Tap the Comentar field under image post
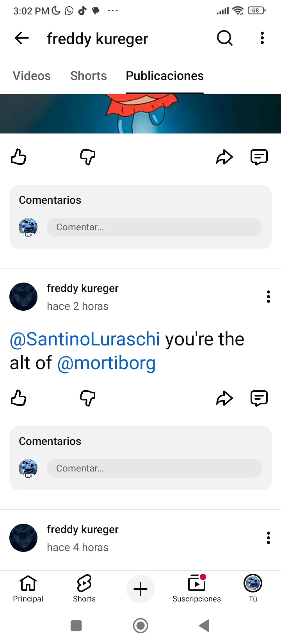Viewport: 281px width, 644px height. (x=155, y=227)
